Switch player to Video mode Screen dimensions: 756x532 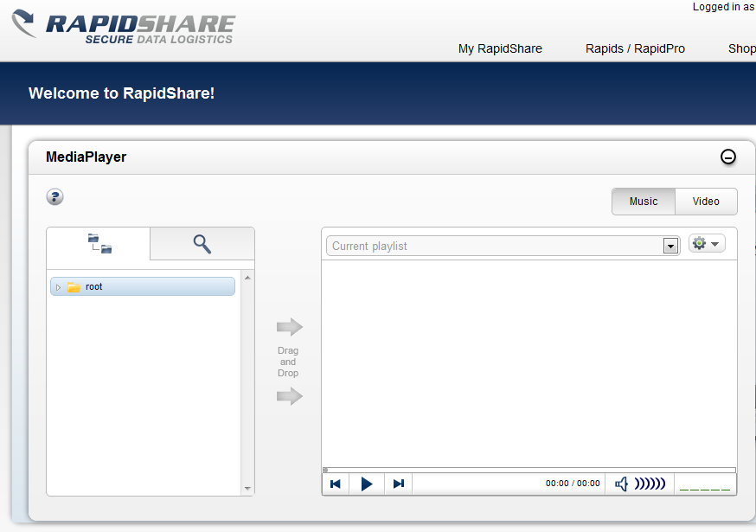click(x=706, y=202)
